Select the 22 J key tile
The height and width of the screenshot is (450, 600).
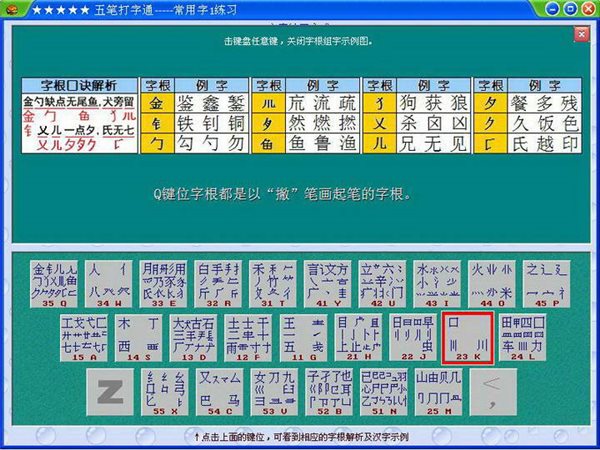413,338
